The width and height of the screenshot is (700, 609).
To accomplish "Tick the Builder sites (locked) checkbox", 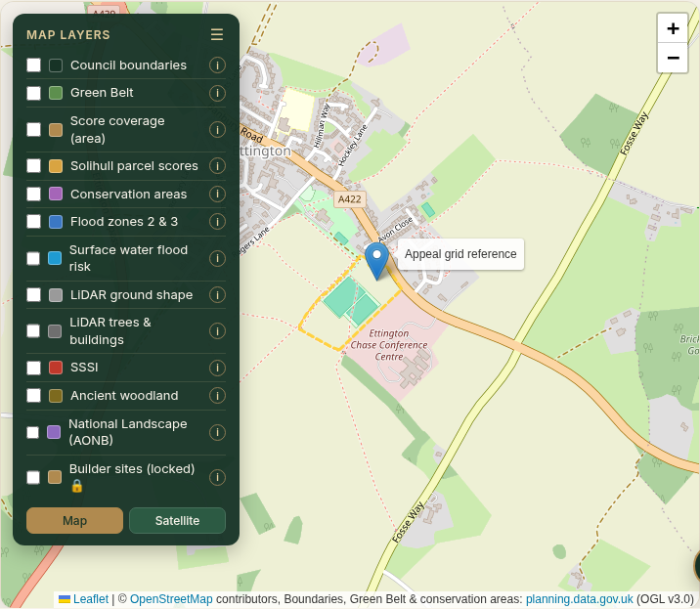I will click(33, 477).
